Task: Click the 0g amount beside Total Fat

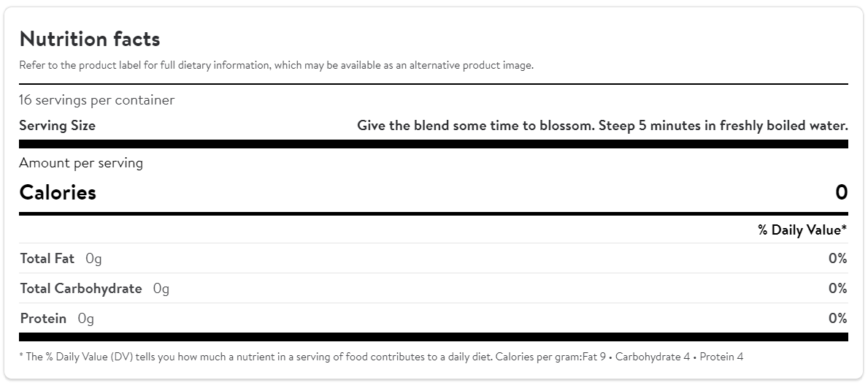Action: pyautogui.click(x=93, y=259)
